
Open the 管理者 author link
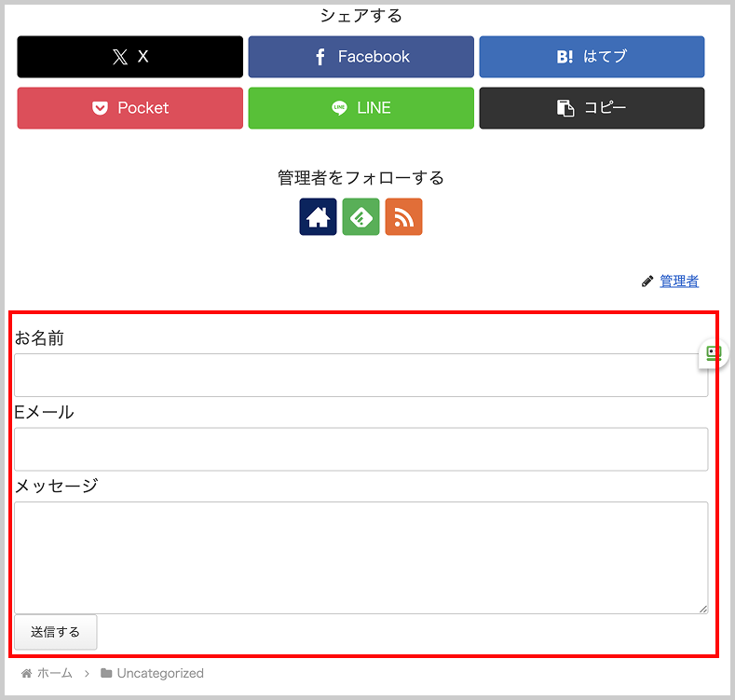coord(679,281)
